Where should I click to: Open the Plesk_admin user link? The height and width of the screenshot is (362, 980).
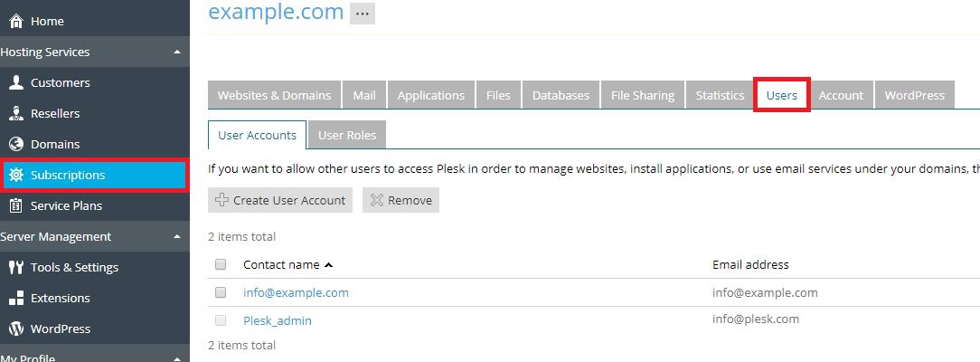click(277, 320)
